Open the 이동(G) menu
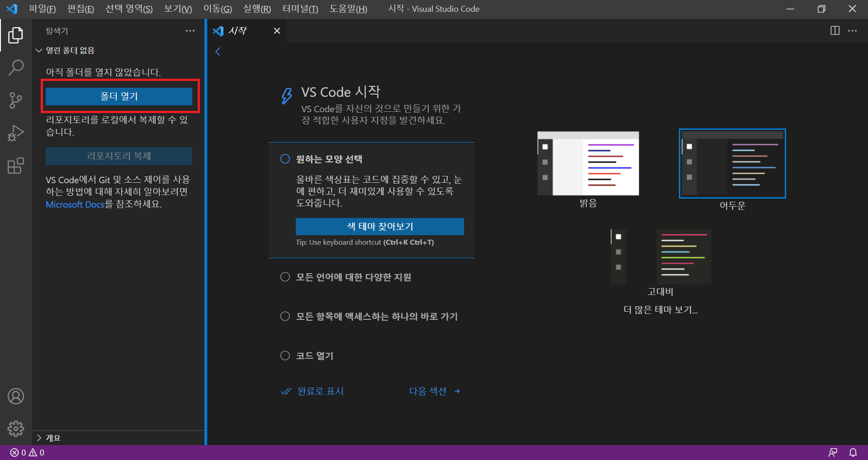 tap(218, 9)
